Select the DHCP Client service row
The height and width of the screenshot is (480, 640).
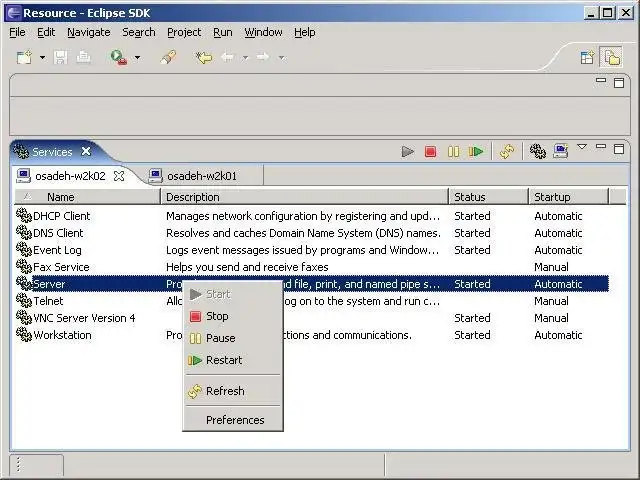click(x=312, y=216)
